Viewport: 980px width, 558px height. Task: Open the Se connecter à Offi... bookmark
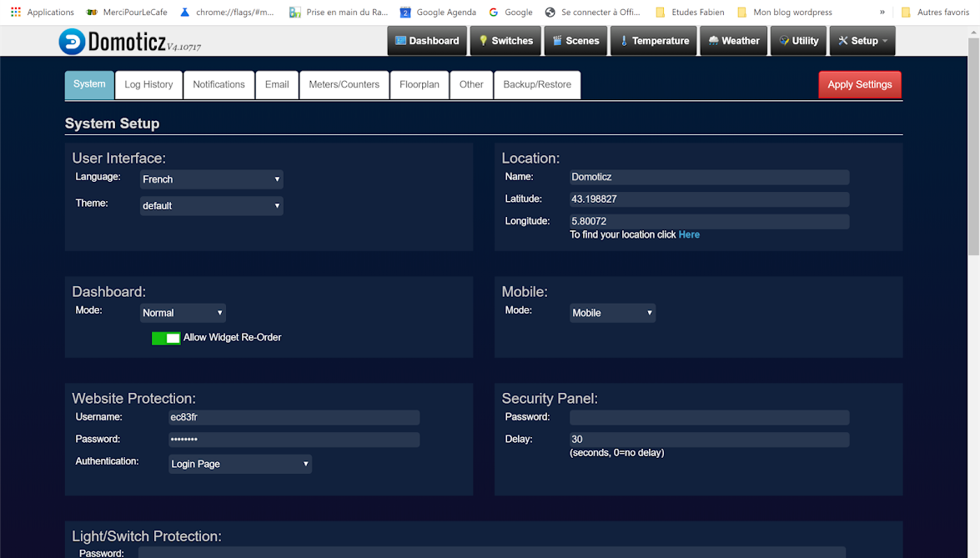(x=592, y=12)
